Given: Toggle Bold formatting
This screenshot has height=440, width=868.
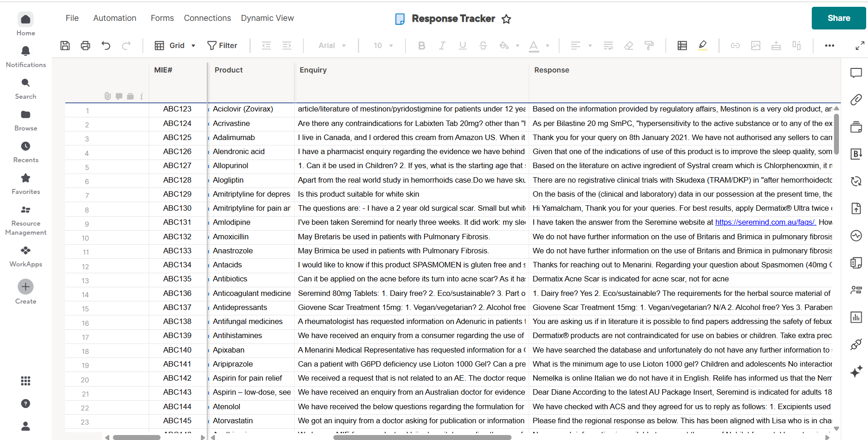Looking at the screenshot, I should click(x=421, y=45).
